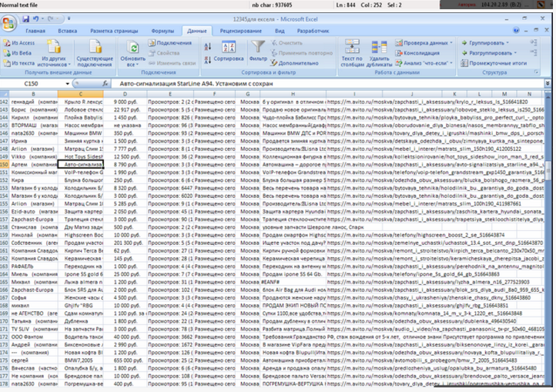Click avito link for highscreen_boost row 159
The height and width of the screenshot is (392, 556).
(x=416, y=235)
